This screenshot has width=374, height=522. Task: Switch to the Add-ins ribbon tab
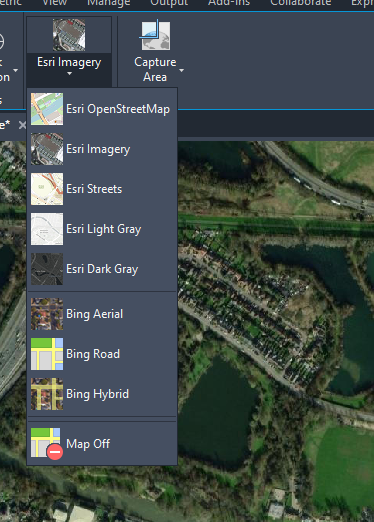point(229,3)
